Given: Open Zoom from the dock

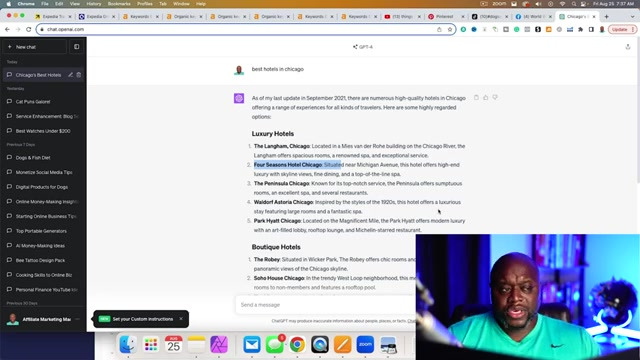Looking at the screenshot, I should pos(365,344).
